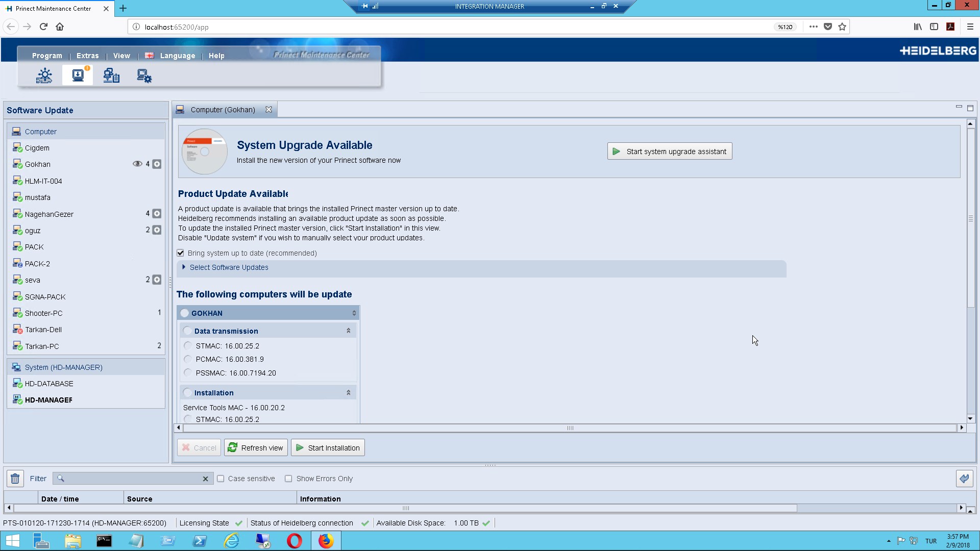Open the diagnostics gear toolbar icon

pyautogui.click(x=44, y=76)
